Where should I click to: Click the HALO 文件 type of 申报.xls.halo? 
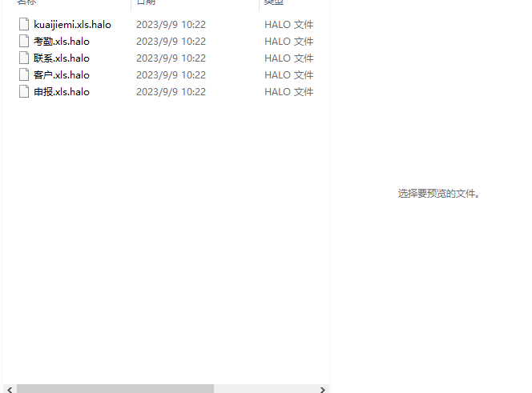(288, 92)
